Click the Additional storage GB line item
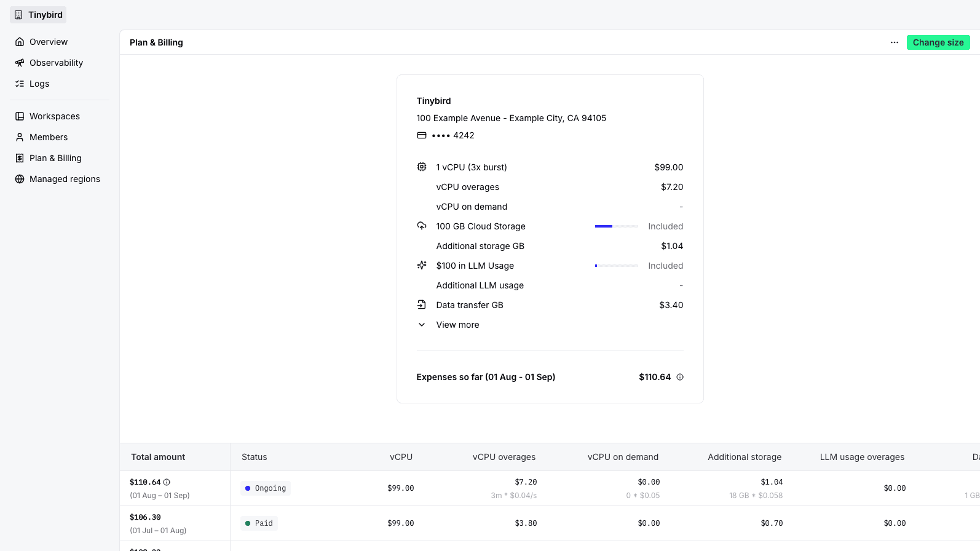Image resolution: width=980 pixels, height=551 pixels. pyautogui.click(x=480, y=246)
